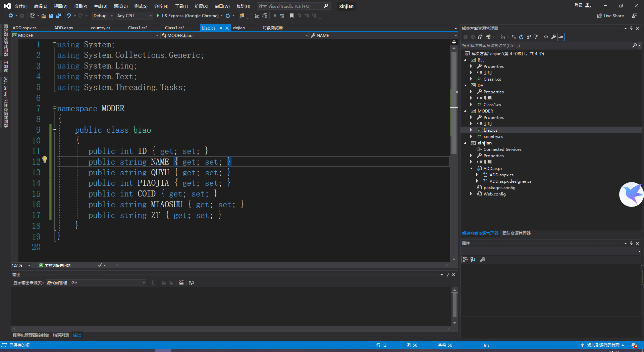Collapse all nodes in Solution Explorer
This screenshot has height=352, width=644.
tap(529, 37)
